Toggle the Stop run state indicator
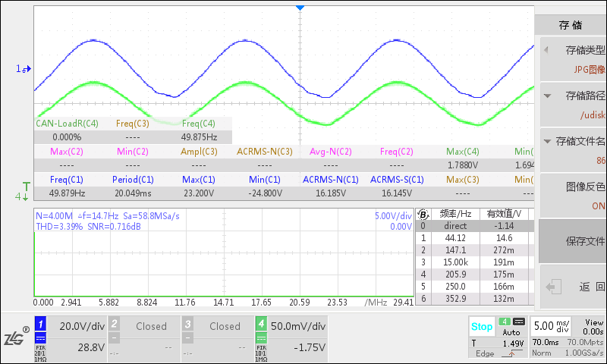Screen dimensions: 607x364 pyautogui.click(x=482, y=327)
